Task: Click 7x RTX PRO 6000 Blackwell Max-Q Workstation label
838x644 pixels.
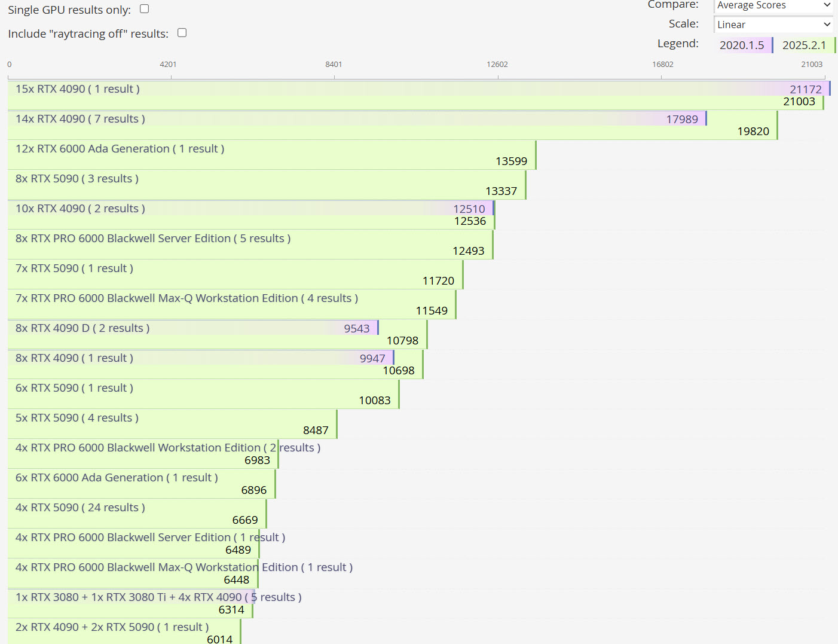Action: [x=186, y=298]
